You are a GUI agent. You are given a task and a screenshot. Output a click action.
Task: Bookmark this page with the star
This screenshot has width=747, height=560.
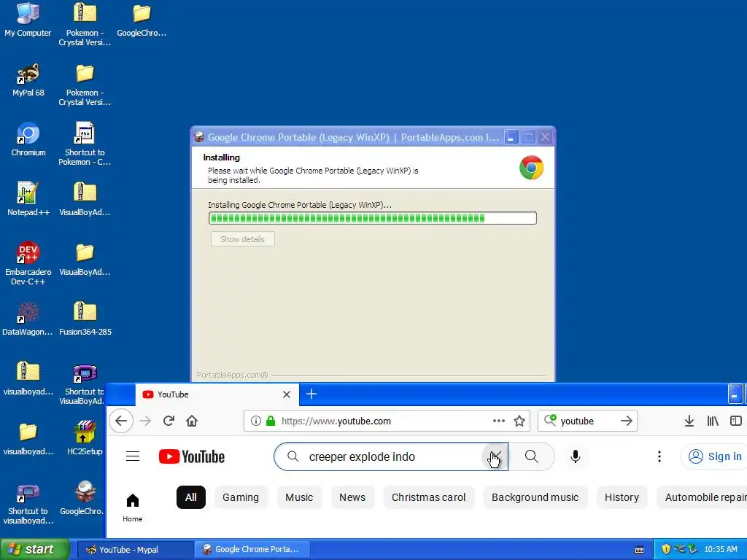(519, 421)
